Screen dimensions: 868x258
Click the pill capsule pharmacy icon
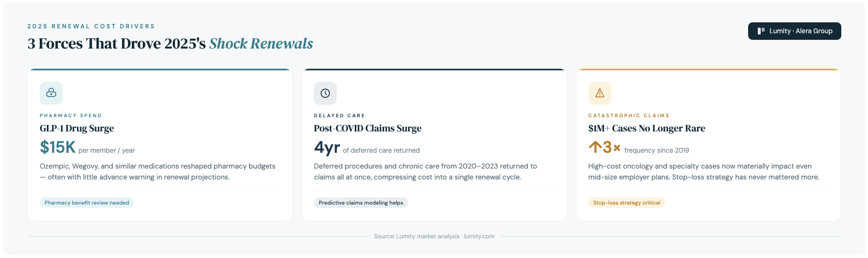(51, 93)
